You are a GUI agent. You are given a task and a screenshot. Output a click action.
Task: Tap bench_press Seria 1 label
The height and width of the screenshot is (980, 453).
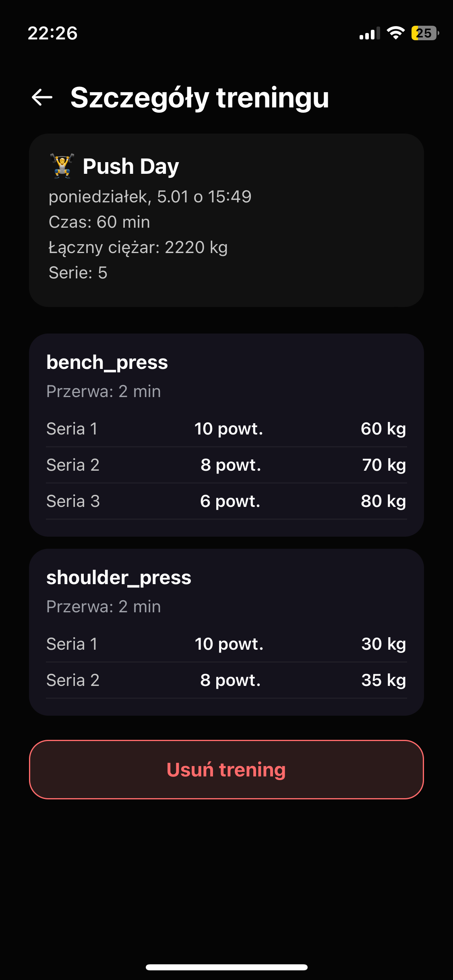[72, 429]
